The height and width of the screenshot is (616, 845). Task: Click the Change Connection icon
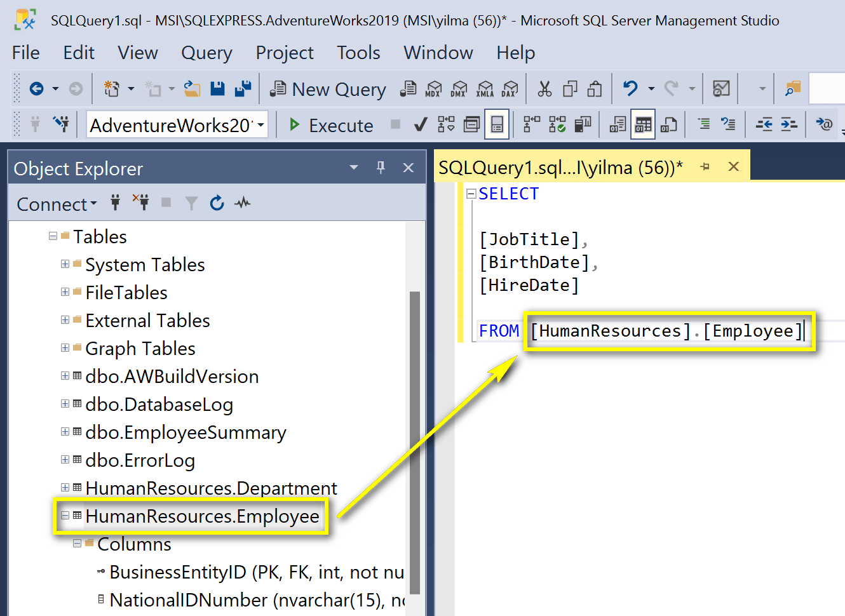pyautogui.click(x=61, y=124)
